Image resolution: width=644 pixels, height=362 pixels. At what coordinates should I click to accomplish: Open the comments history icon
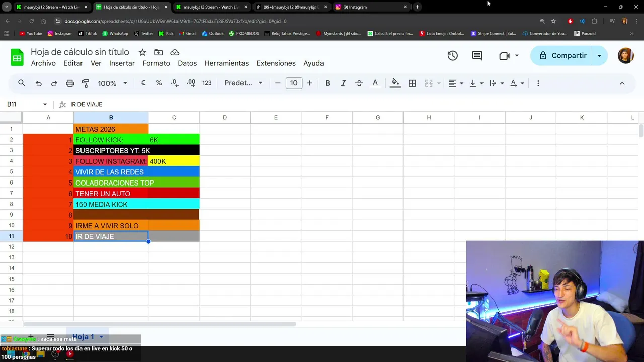pos(477,56)
